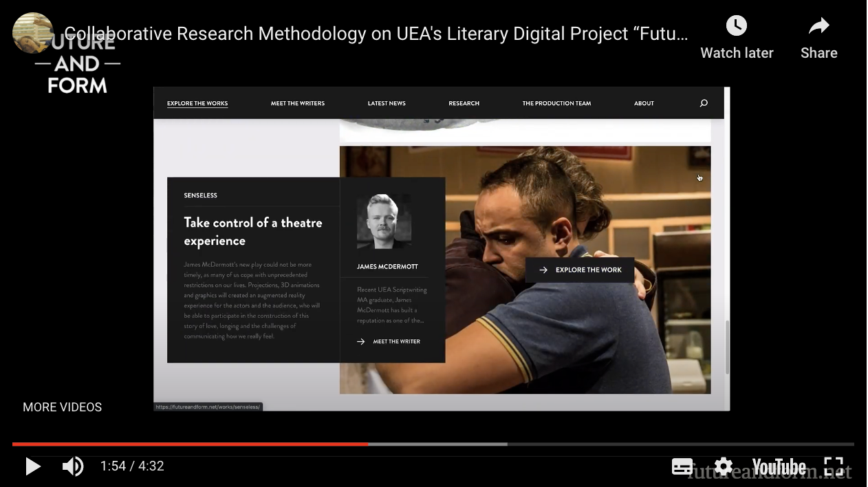Click the Watch later clock icon
Viewport: 868px width, 487px height.
pyautogui.click(x=737, y=26)
